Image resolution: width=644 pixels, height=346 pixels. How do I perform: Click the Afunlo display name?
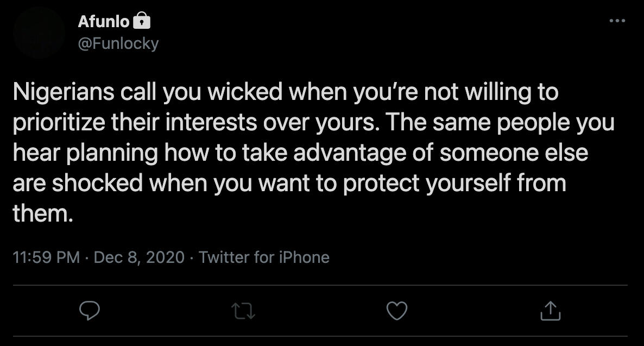(103, 21)
